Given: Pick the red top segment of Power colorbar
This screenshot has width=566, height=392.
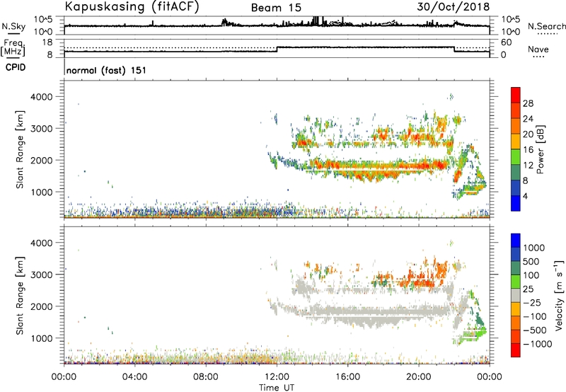Looking at the screenshot, I should pos(516,95).
